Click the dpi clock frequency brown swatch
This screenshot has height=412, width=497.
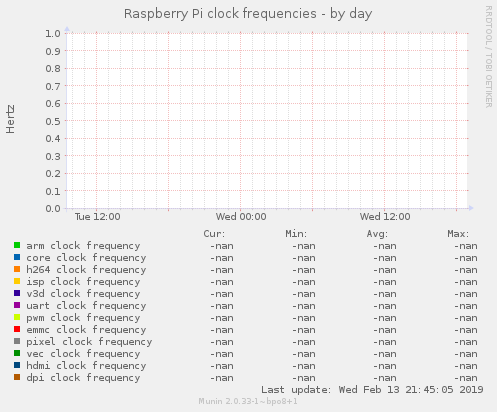[17, 377]
